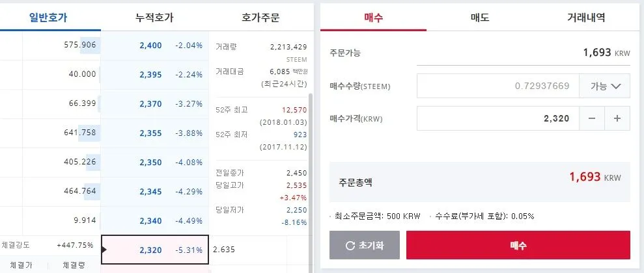Choose the 2,350 price row

[155, 162]
